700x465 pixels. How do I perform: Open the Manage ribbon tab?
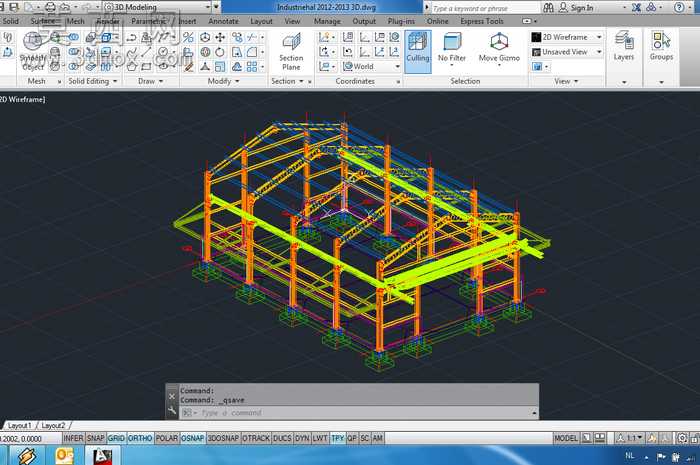pos(327,21)
